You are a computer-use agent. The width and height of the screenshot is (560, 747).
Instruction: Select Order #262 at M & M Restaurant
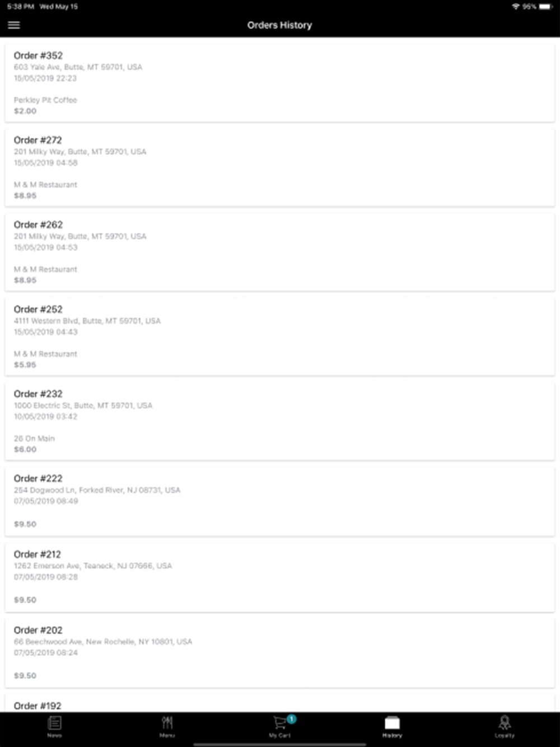pyautogui.click(x=279, y=251)
